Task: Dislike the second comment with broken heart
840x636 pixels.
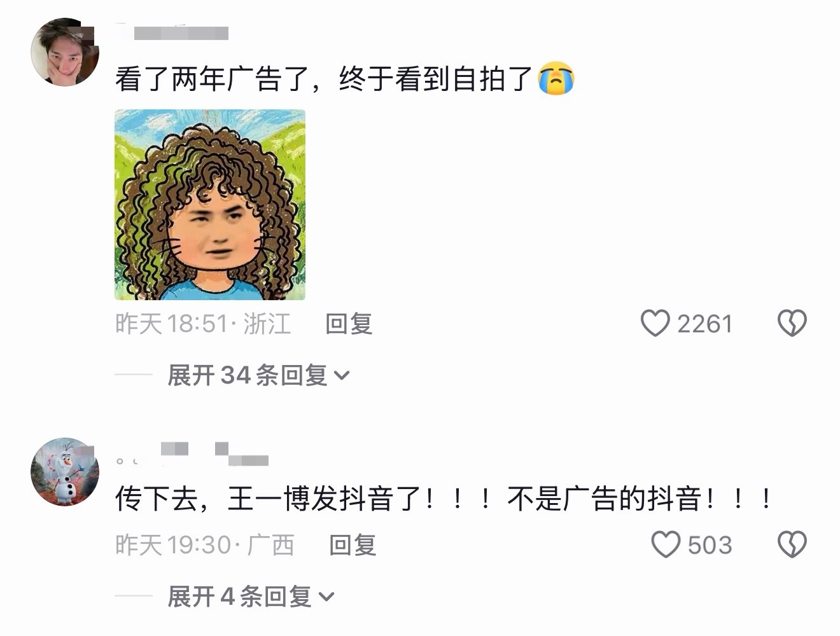Action: point(792,544)
